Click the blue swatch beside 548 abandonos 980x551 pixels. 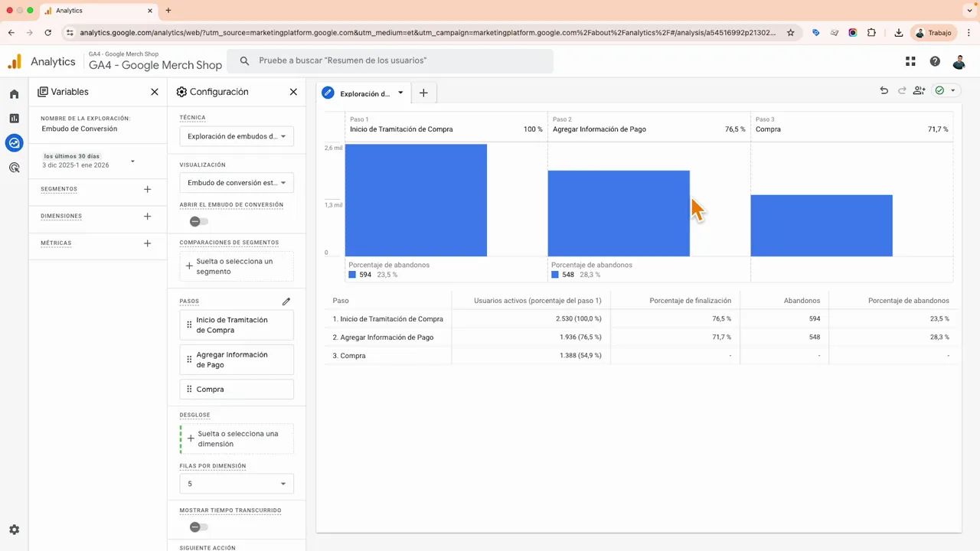click(555, 275)
